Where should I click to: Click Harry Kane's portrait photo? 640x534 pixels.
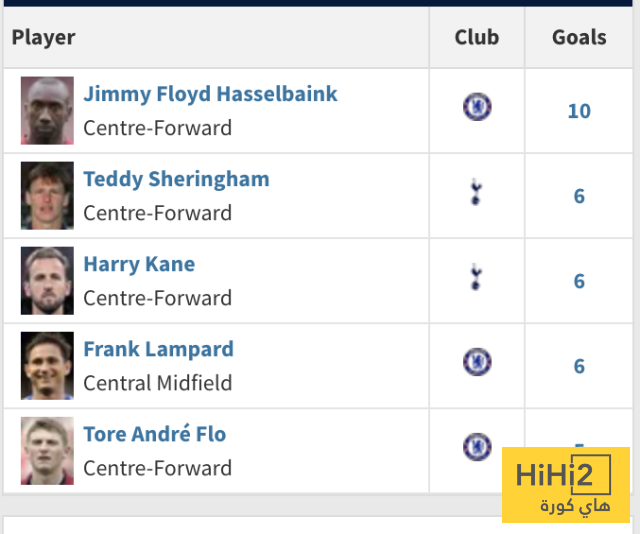[47, 281]
